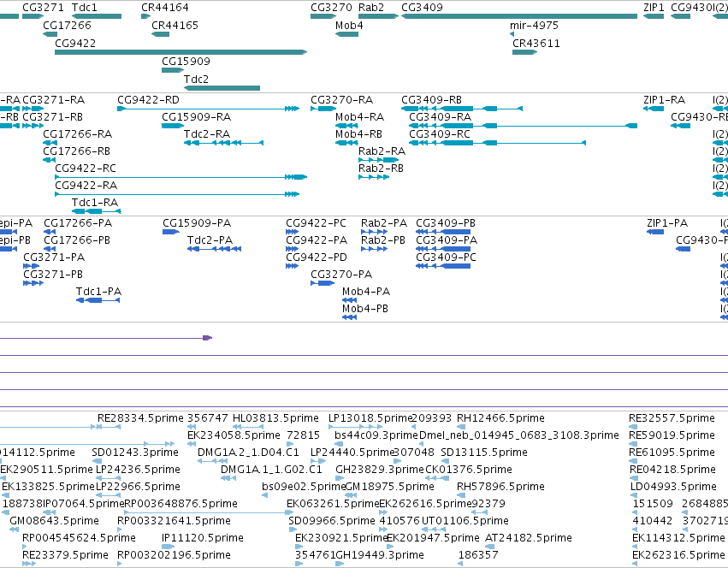Click the CG3409-RB transcript
Viewport: 728px width, 568px height.
coord(462,109)
